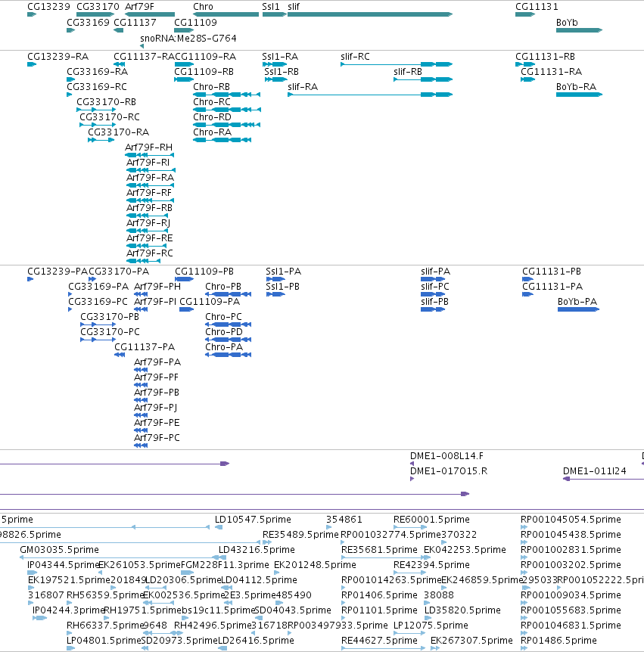Click protein slif-PB
This screenshot has width=644, height=652.
[x=433, y=309]
